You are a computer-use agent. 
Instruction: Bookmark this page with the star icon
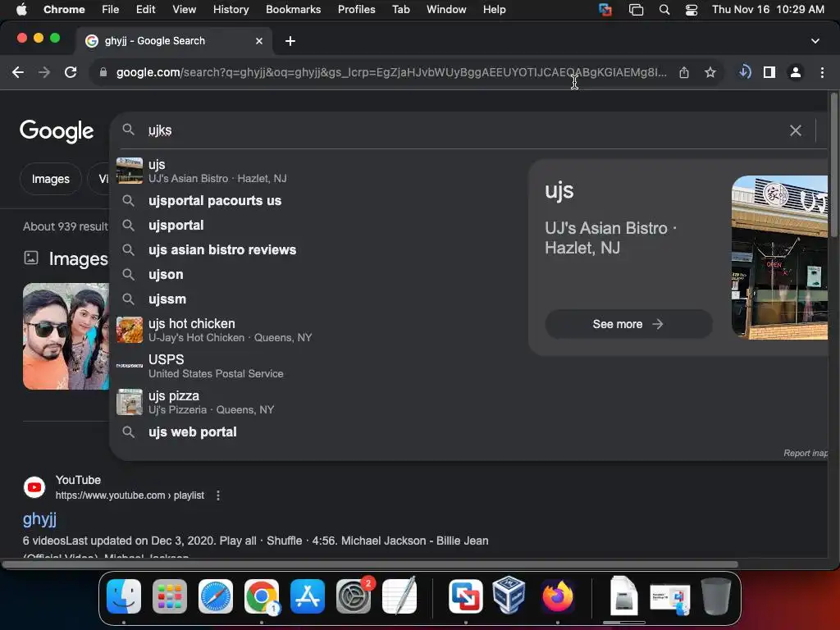click(710, 72)
